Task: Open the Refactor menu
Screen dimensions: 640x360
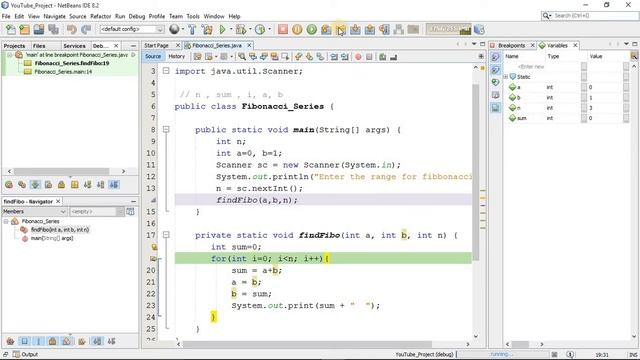Action: [x=100, y=16]
